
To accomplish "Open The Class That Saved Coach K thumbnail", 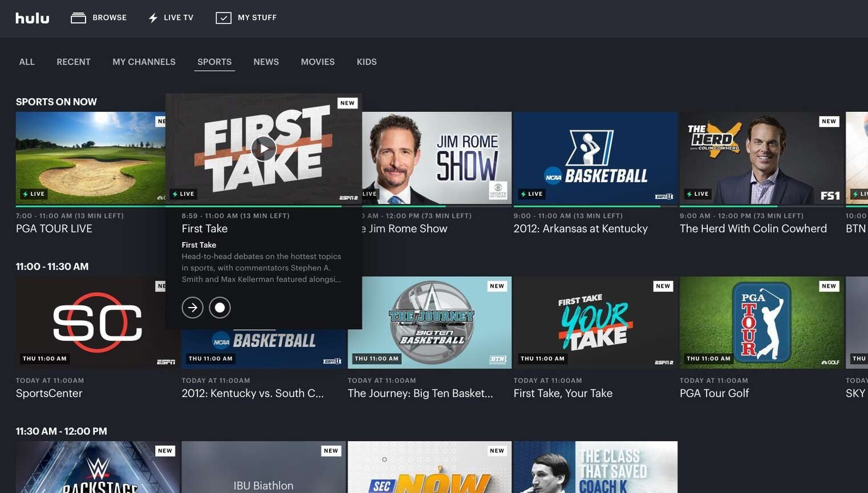I will 595,467.
